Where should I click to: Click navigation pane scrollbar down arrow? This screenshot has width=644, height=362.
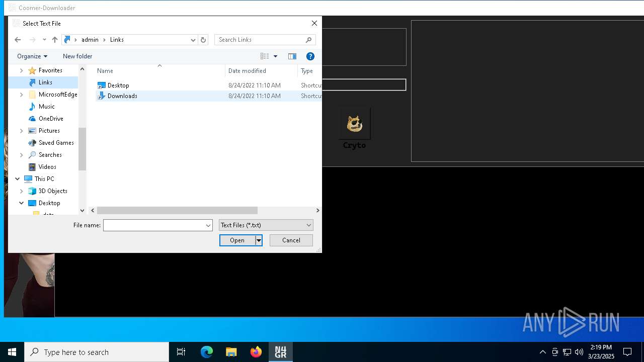click(83, 211)
